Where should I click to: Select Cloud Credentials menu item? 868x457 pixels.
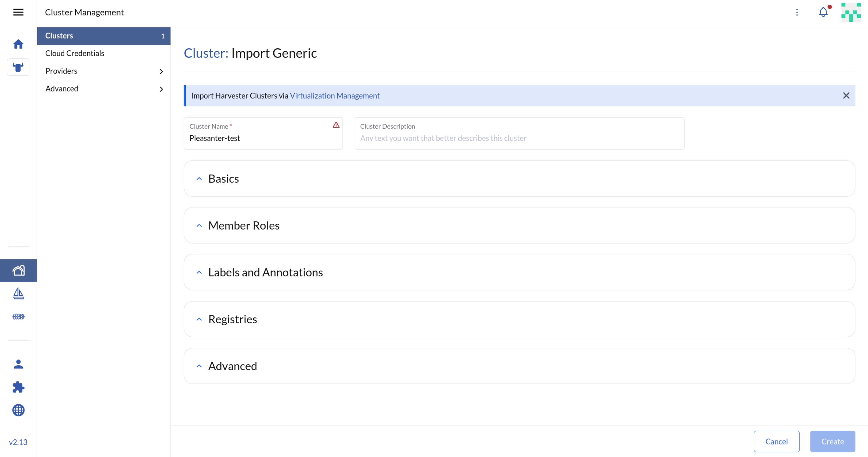(x=75, y=53)
